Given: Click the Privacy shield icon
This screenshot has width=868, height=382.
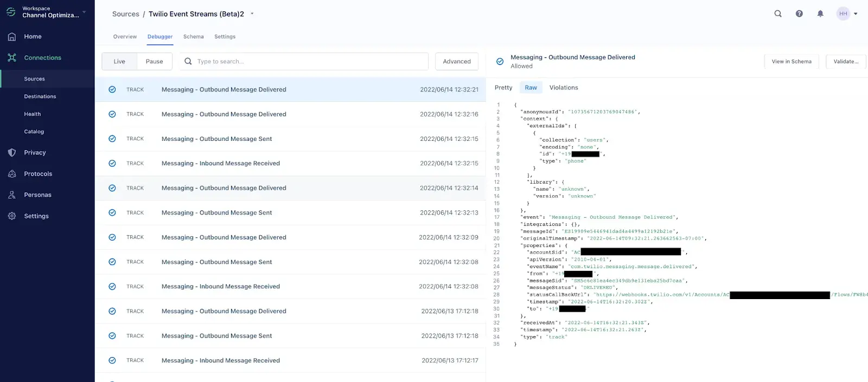Looking at the screenshot, I should (12, 153).
